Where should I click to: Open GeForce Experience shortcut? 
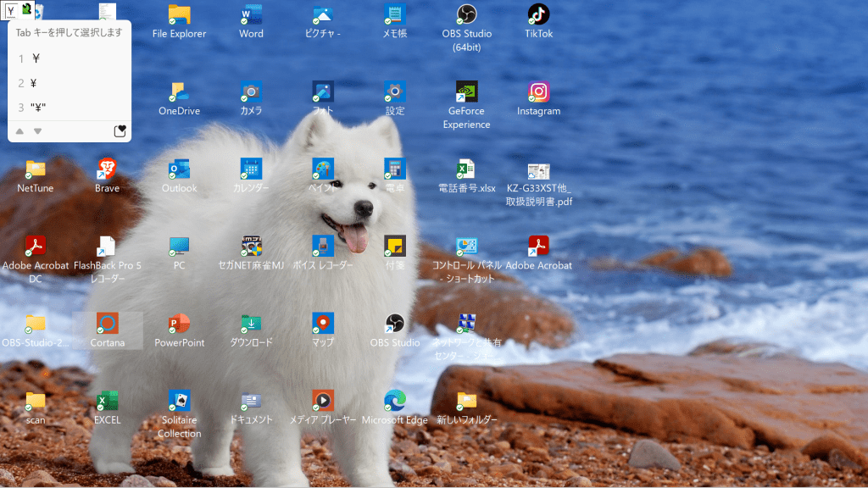(x=466, y=92)
